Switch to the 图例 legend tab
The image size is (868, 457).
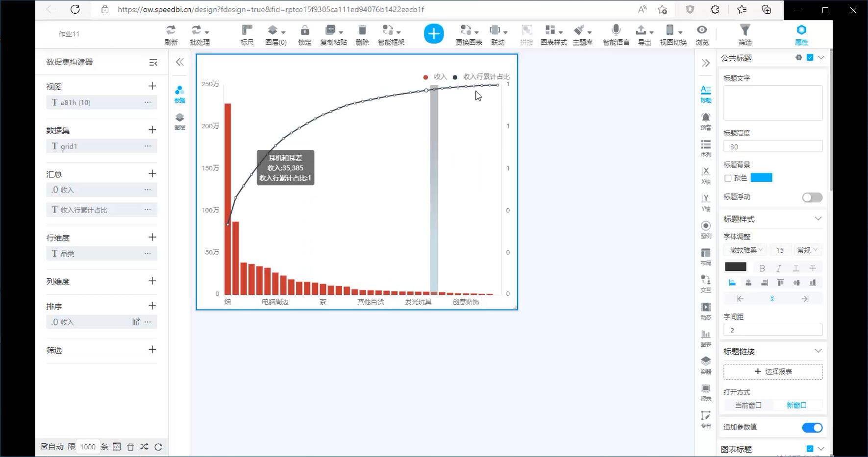(x=705, y=229)
